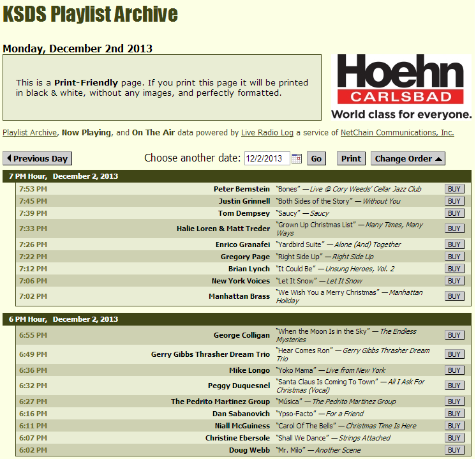
Task: Buy The Pedrito Martinez Group's "Música"
Action: click(454, 402)
